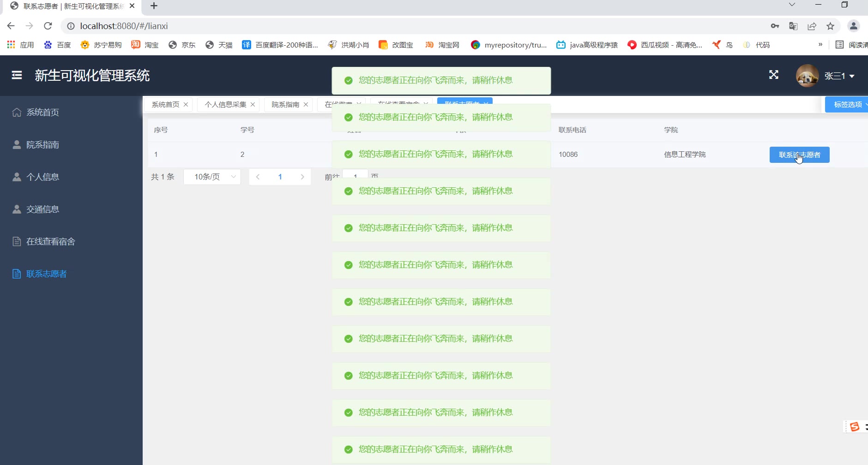
Task: Click the blue 联系志愿者 button in the row
Action: 800,155
